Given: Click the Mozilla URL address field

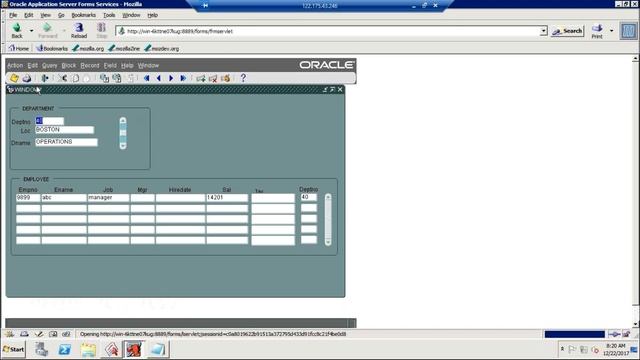Looking at the screenshot, I should tap(327, 31).
